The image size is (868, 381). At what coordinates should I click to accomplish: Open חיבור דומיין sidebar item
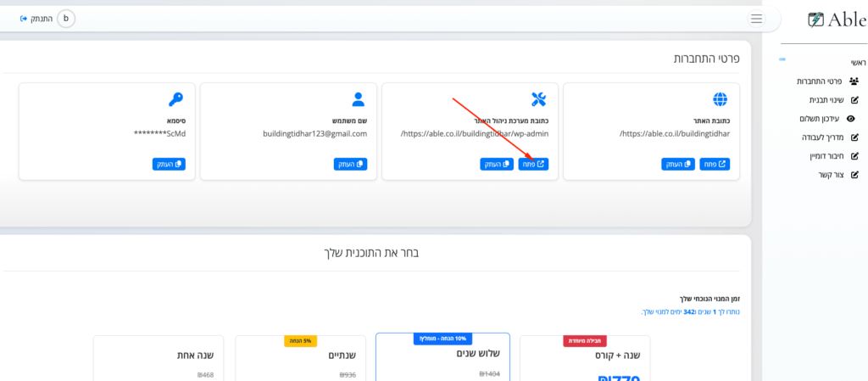(x=834, y=156)
